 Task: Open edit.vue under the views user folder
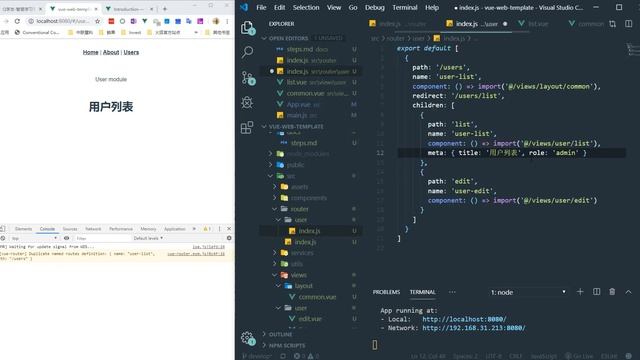coord(309,319)
